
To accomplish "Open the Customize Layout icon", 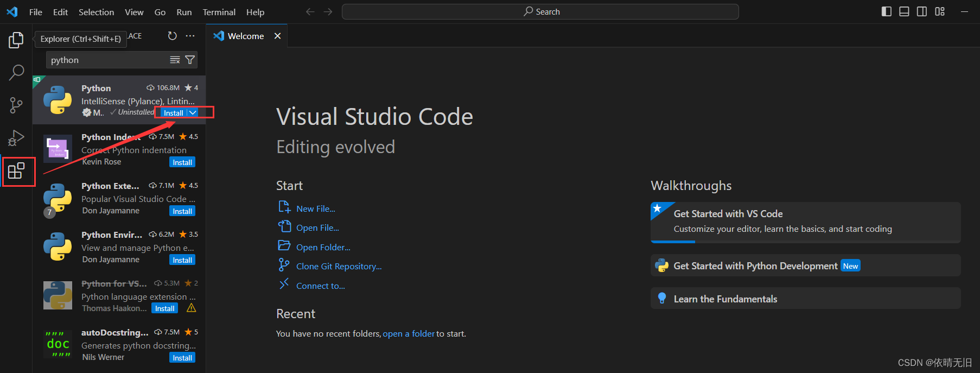I will 940,11.
